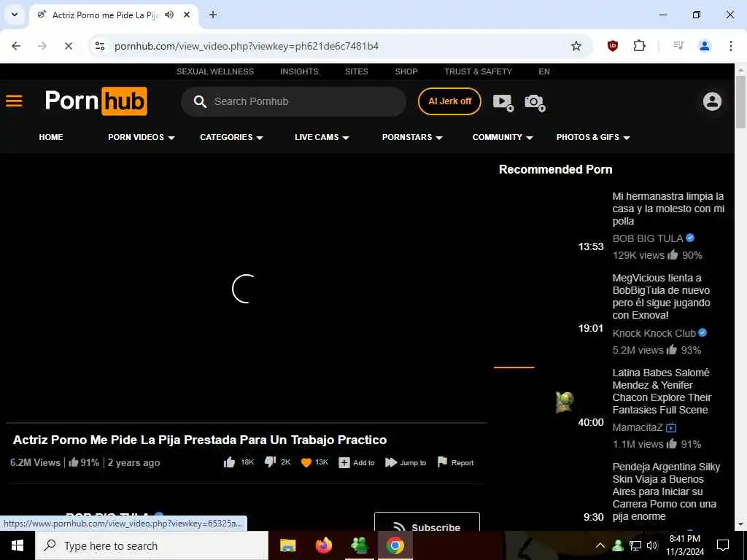Click the site logo to go home

coord(96,101)
